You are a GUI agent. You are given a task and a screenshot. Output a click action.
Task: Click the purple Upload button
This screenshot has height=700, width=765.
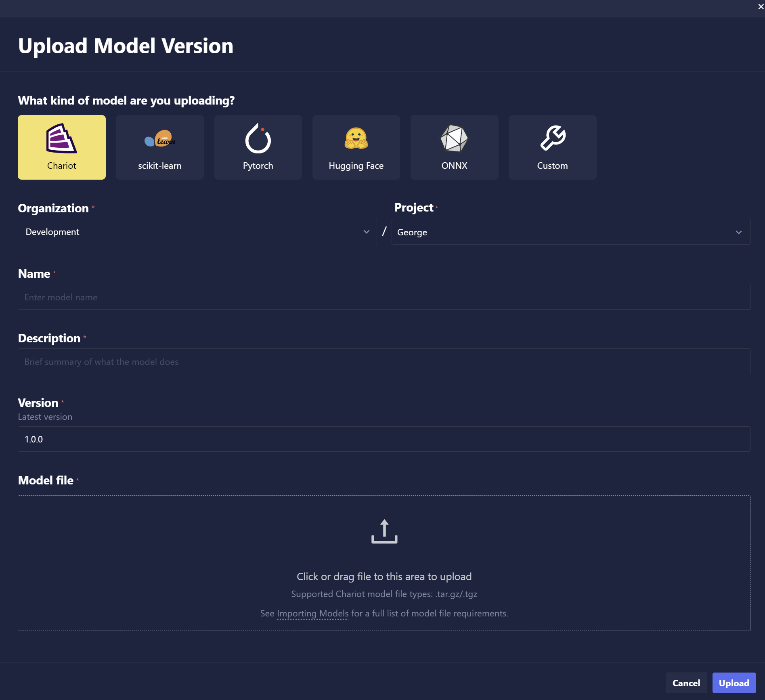click(734, 683)
